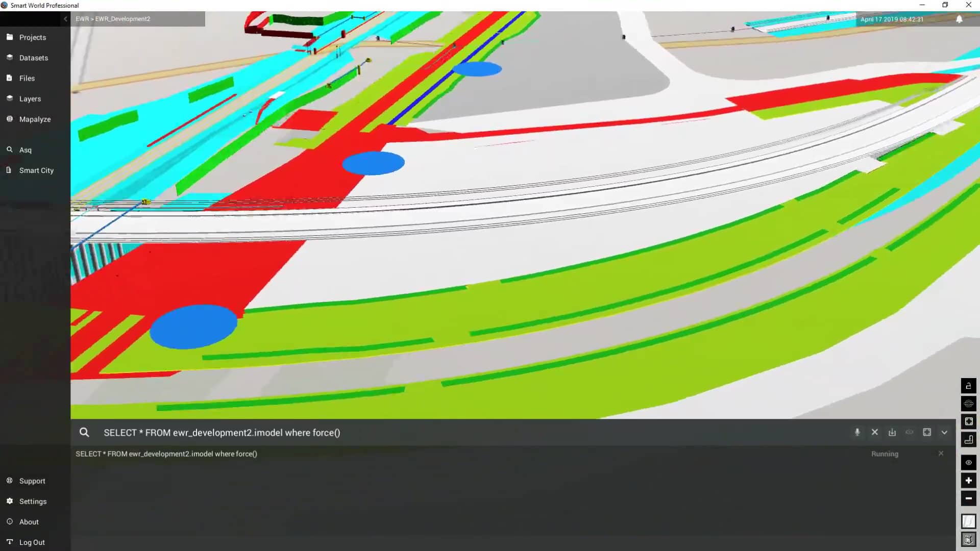The image size is (980, 551).
Task: Open notifications via the bell icon
Action: pyautogui.click(x=959, y=19)
